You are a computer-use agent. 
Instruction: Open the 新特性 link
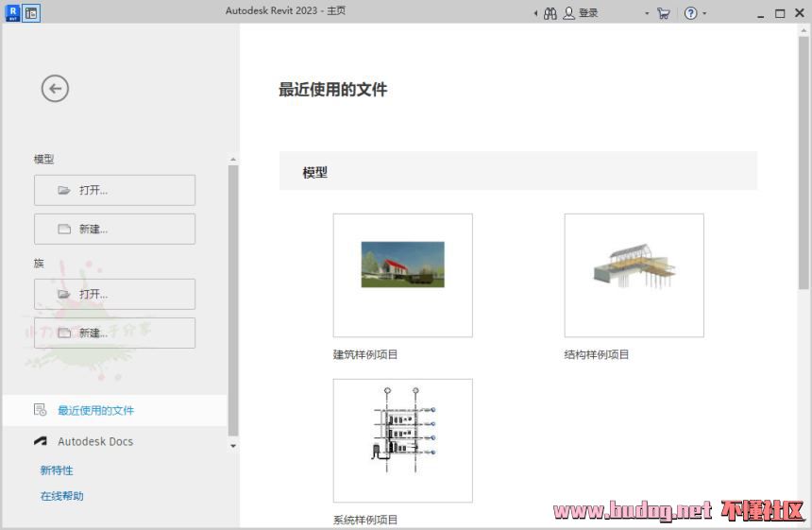pyautogui.click(x=57, y=470)
